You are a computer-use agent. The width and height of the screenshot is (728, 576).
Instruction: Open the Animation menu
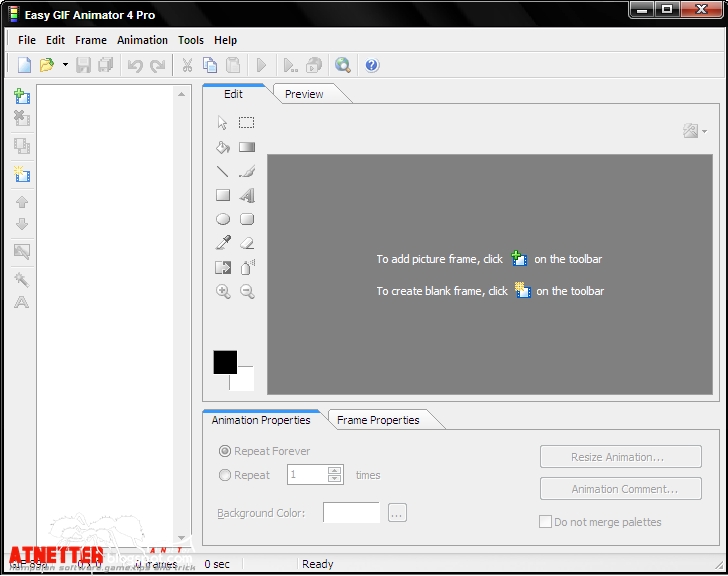[x=142, y=40]
